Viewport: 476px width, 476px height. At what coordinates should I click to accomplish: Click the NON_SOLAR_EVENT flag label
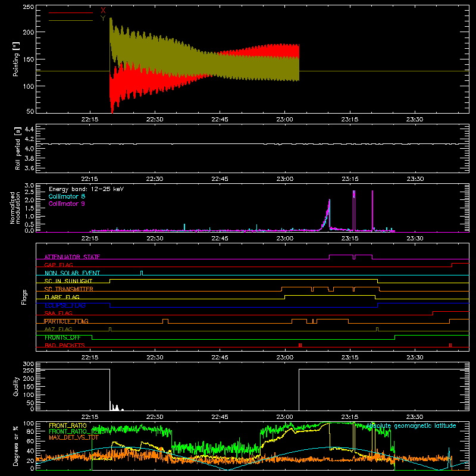72,273
